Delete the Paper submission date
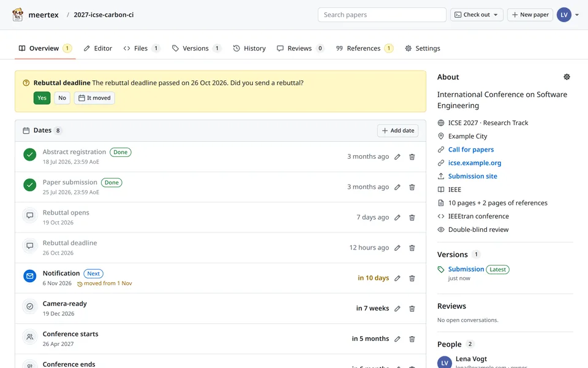 412,187
